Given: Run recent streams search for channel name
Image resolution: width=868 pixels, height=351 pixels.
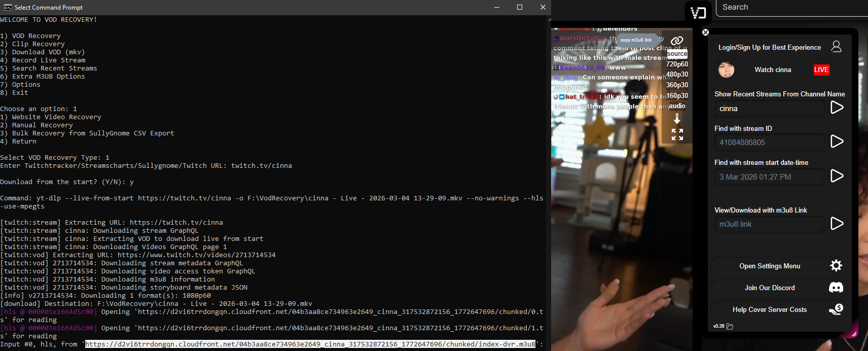Looking at the screenshot, I should click(x=837, y=108).
